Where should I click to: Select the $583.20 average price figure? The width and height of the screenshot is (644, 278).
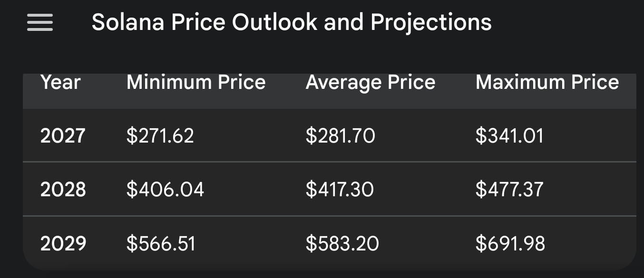(342, 244)
